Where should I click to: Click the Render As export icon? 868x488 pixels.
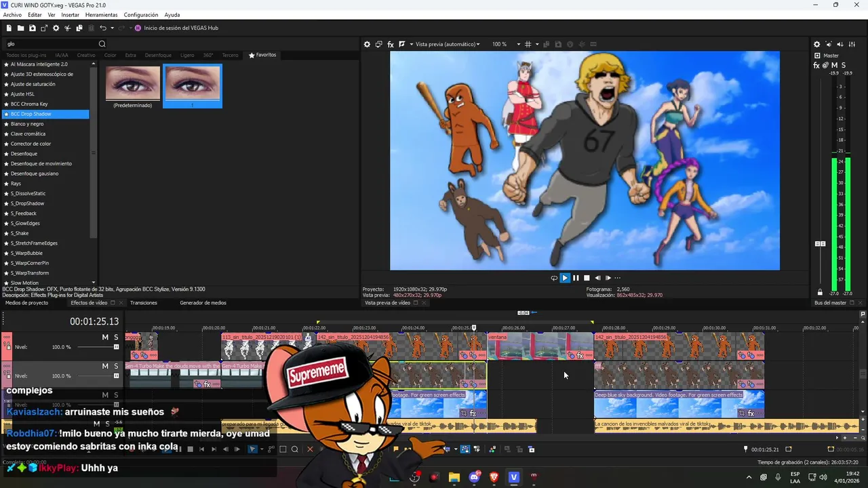click(x=44, y=28)
